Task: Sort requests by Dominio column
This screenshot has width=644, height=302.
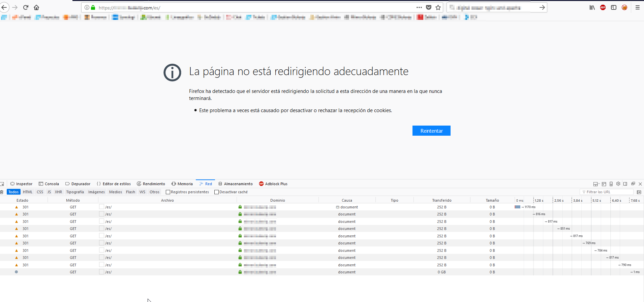Action: (278, 200)
